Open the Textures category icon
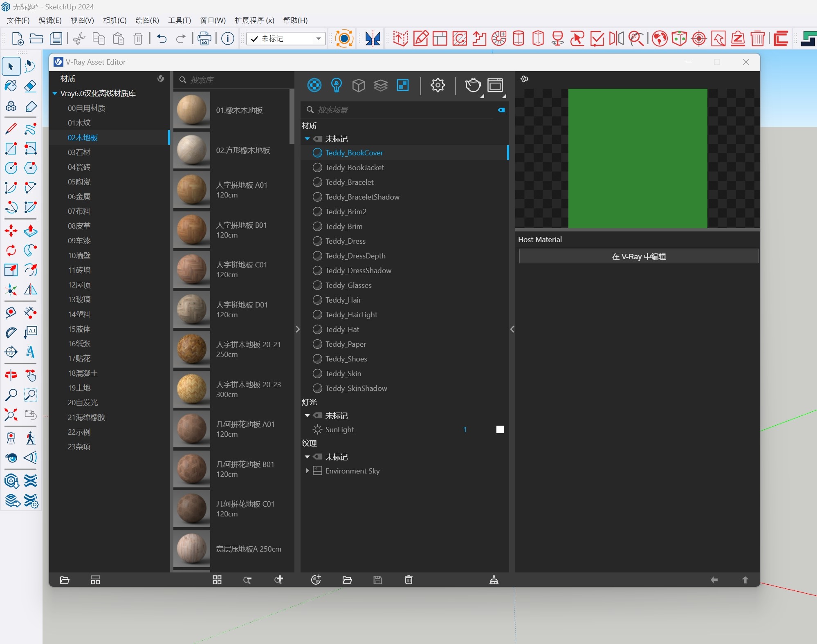Screen dimensions: 817x644 (x=403, y=85)
